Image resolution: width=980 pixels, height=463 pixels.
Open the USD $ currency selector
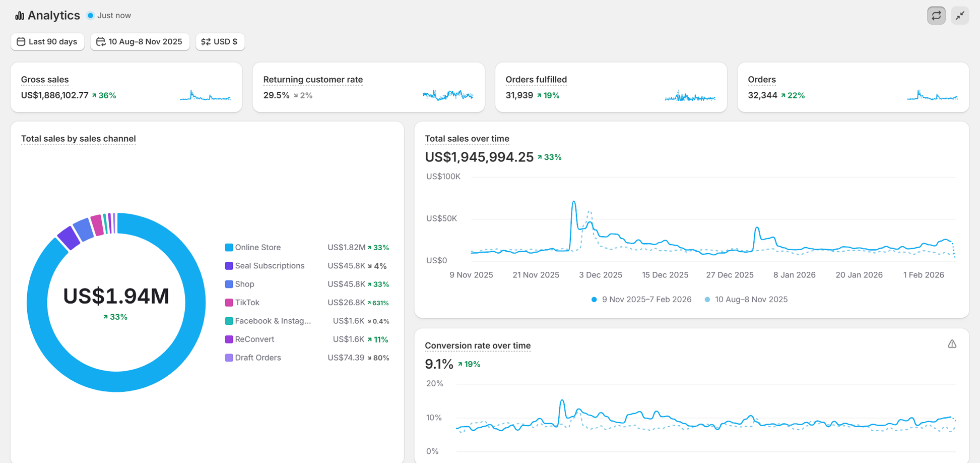(x=220, y=42)
